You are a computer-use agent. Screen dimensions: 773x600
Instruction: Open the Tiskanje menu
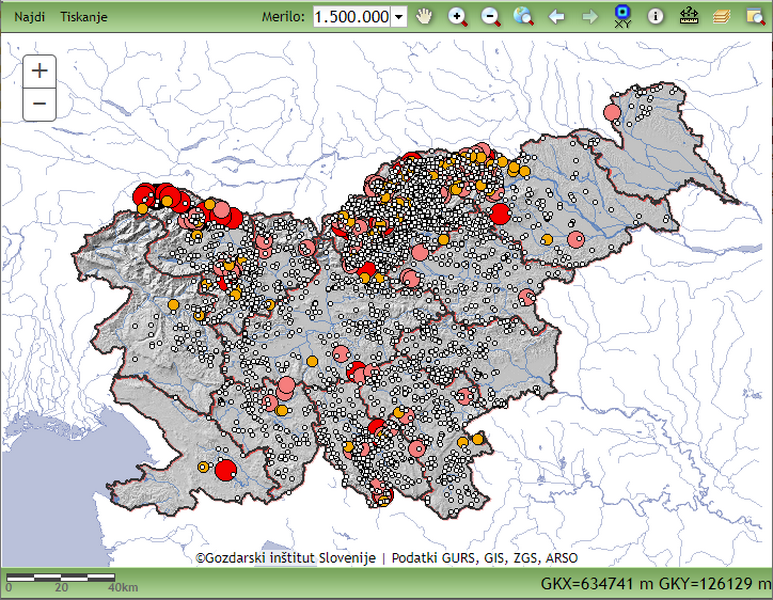83,18
